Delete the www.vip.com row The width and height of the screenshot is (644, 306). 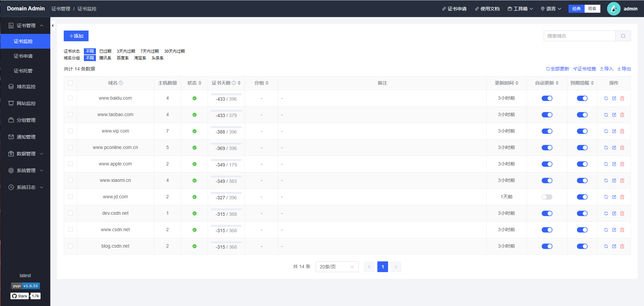(622, 131)
